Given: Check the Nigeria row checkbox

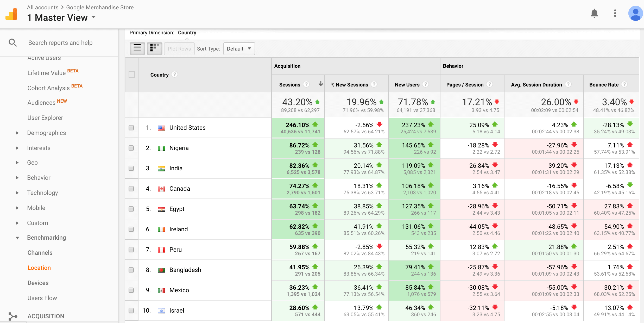Looking at the screenshot, I should pos(131,148).
